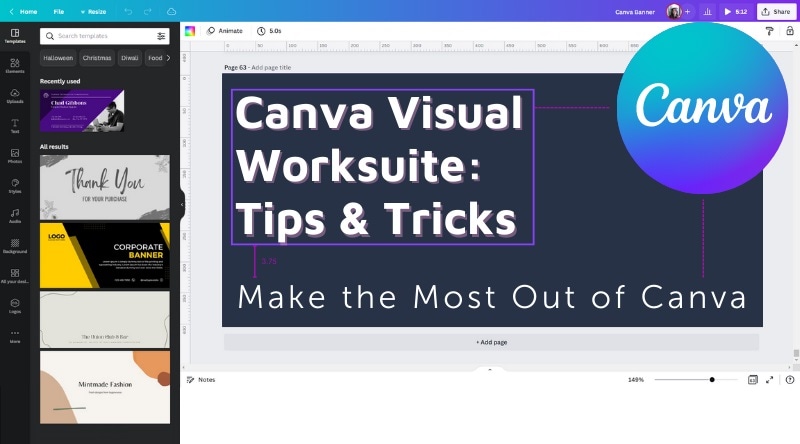Click the user profile avatar

click(x=673, y=11)
